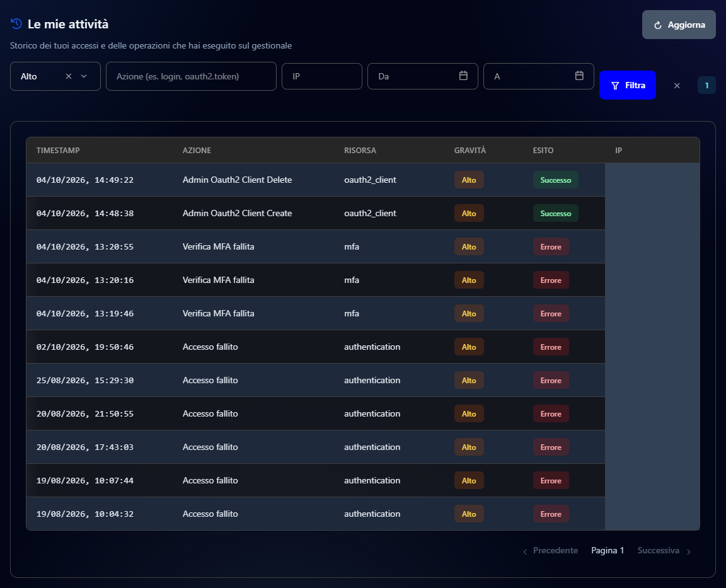Expand the Alto severity dropdown

tap(84, 76)
